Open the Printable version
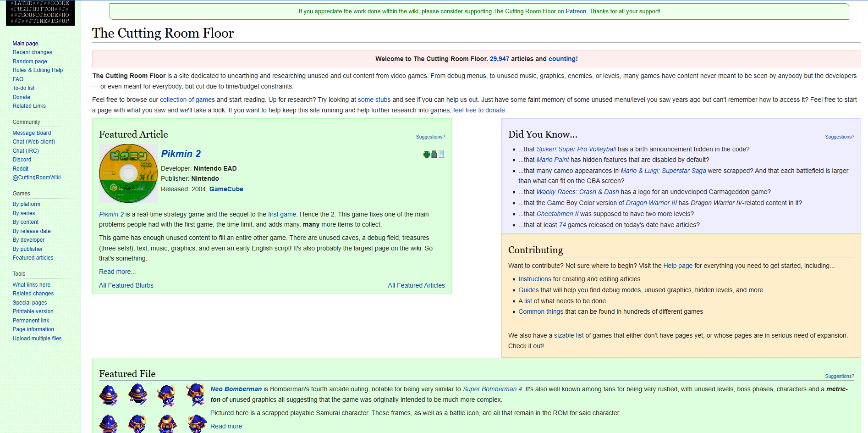This screenshot has height=433, width=868. tap(33, 311)
